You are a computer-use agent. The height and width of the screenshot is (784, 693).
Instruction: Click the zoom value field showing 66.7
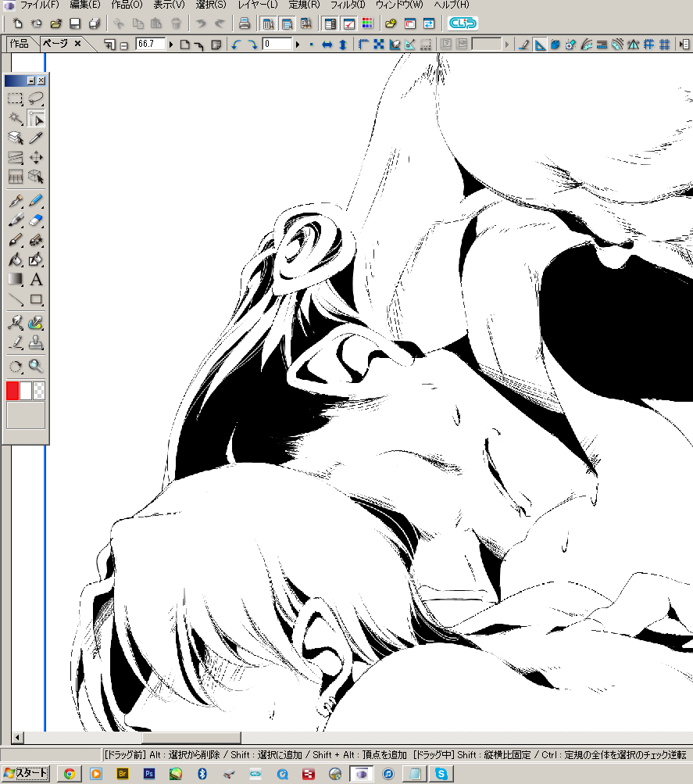click(150, 44)
